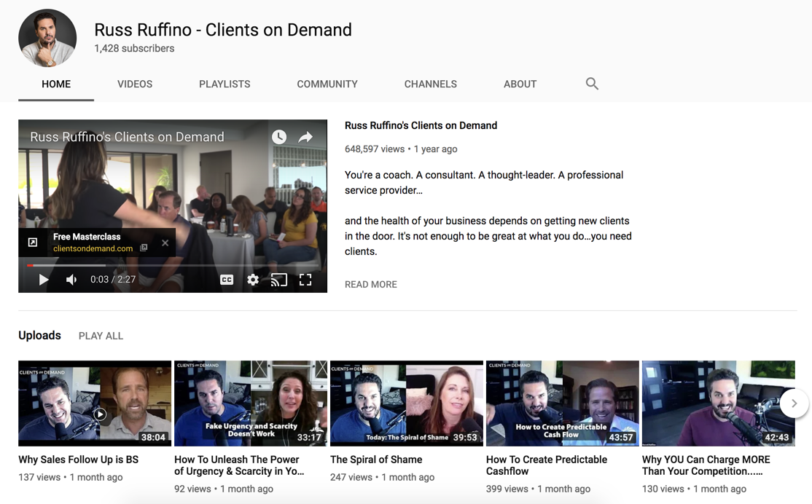Screen dimensions: 812x504
Task: Expand description with Read More
Action: [x=371, y=285]
